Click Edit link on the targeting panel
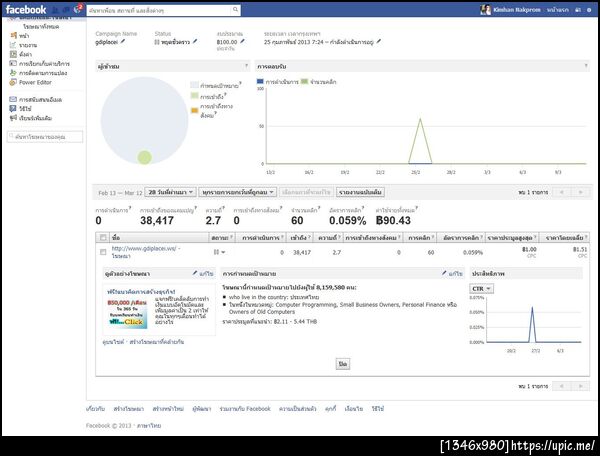600x456 pixels. point(452,274)
